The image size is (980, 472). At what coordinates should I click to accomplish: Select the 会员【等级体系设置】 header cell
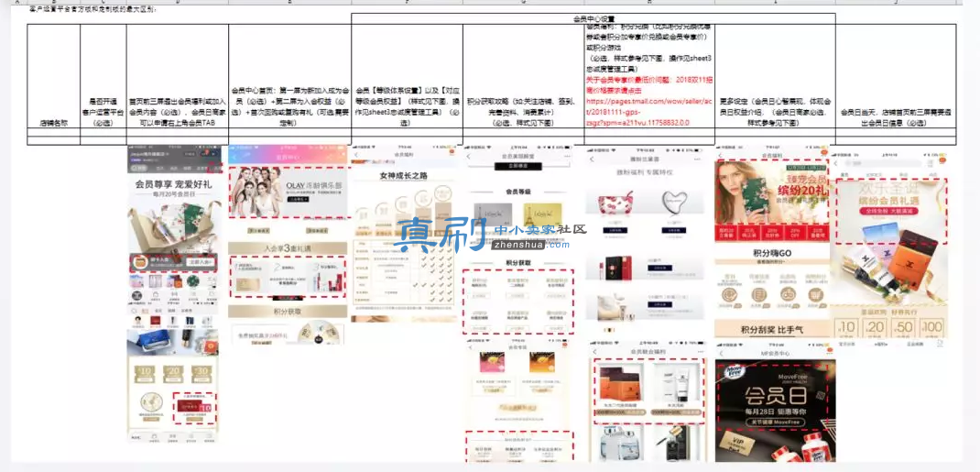[x=407, y=76]
